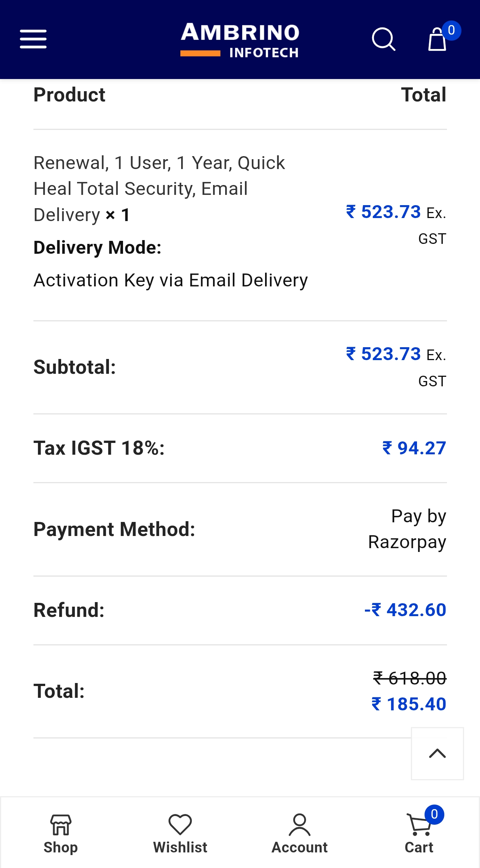Click the bottom Cart count badge
This screenshot has height=868, width=480.
pyautogui.click(x=434, y=814)
